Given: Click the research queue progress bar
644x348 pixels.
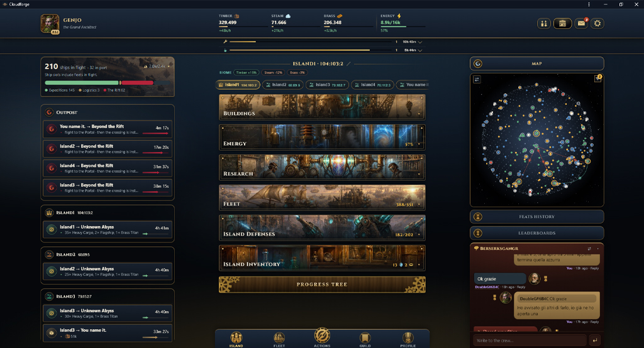Looking at the screenshot, I should pyautogui.click(x=310, y=50).
